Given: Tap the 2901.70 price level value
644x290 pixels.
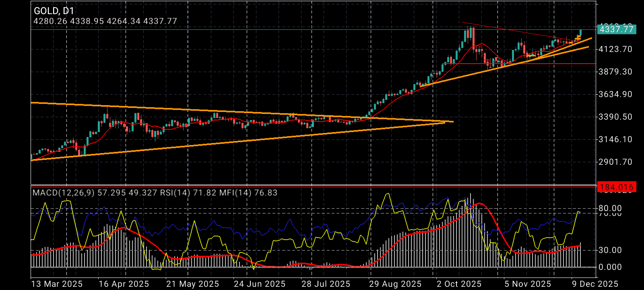Looking at the screenshot, I should (615, 162).
